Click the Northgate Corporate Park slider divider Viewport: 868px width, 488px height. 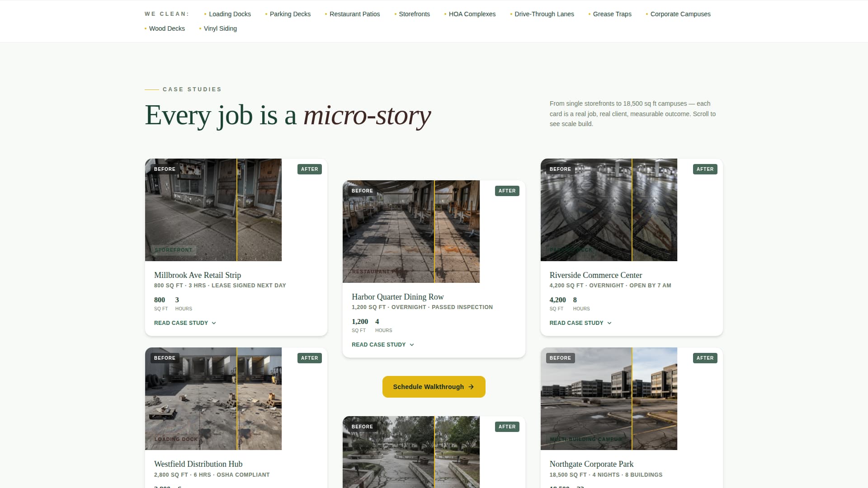click(632, 399)
